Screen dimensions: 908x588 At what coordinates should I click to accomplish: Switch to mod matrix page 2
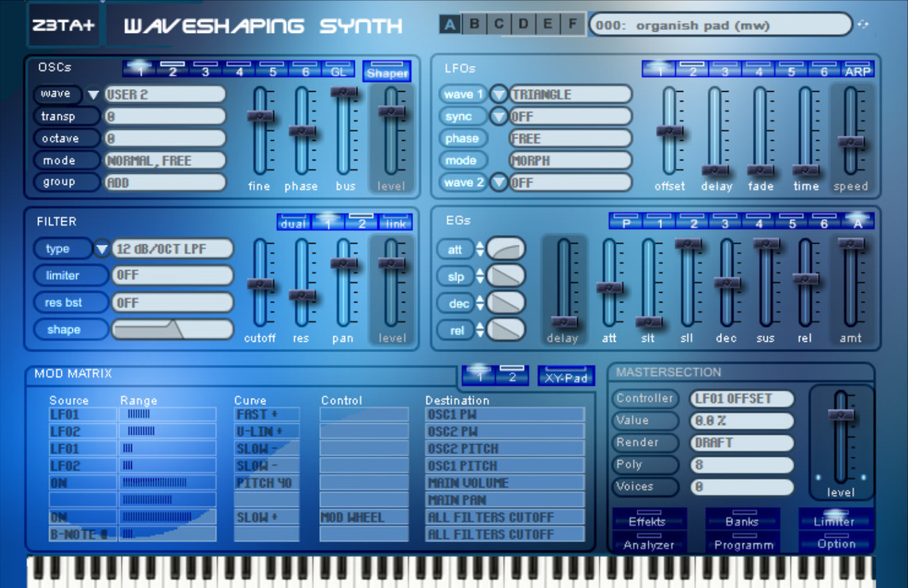[512, 375]
